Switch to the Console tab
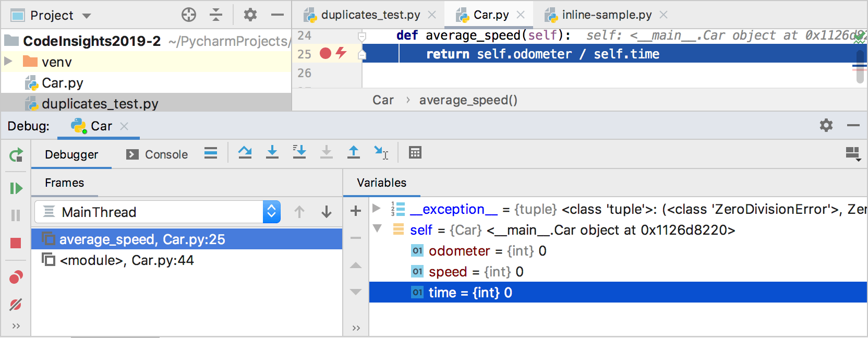 coord(157,154)
